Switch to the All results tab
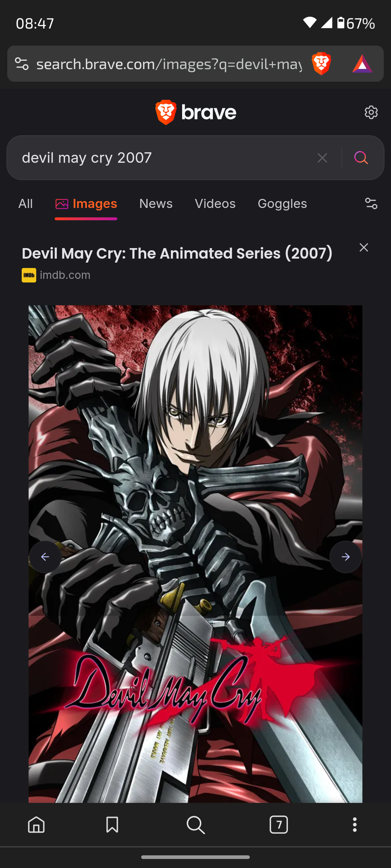Image resolution: width=391 pixels, height=868 pixels. tap(26, 204)
